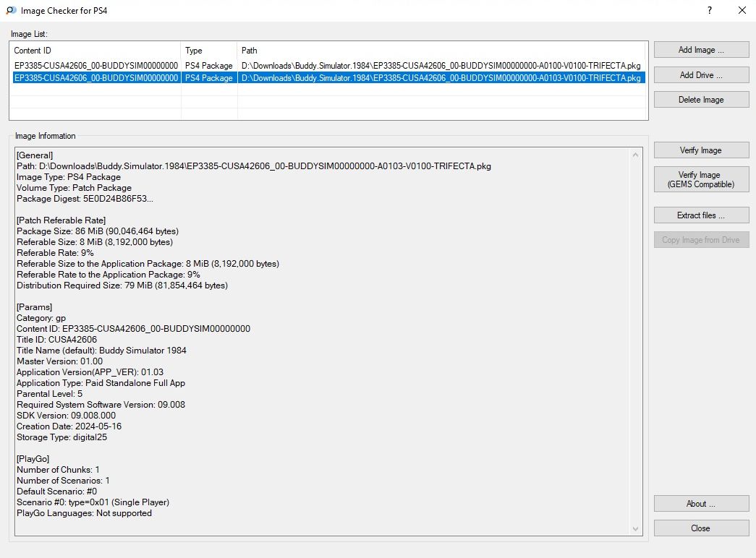756x558 pixels.
Task: Click the Creation Date 2024-05-16 line
Action: (69, 426)
